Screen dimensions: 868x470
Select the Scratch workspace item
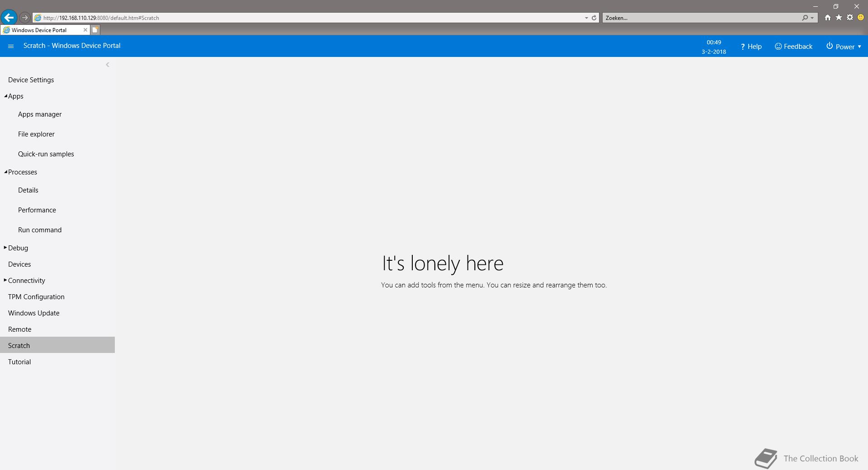coord(57,345)
